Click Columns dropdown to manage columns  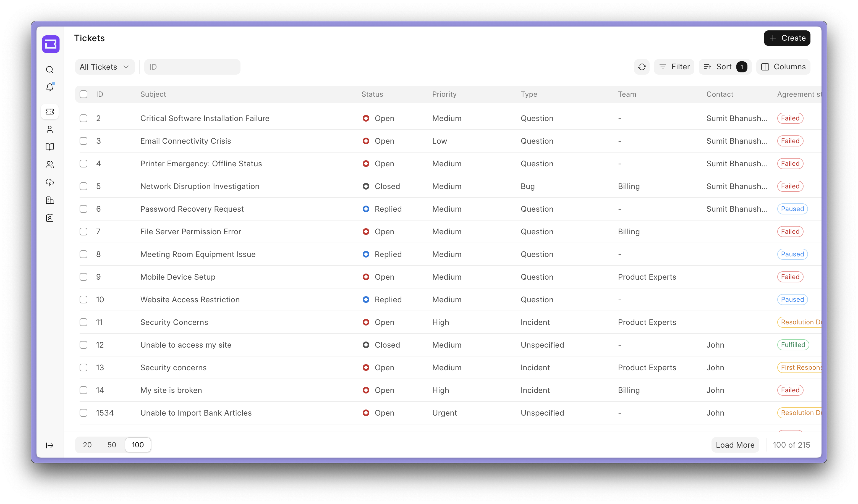coord(784,67)
